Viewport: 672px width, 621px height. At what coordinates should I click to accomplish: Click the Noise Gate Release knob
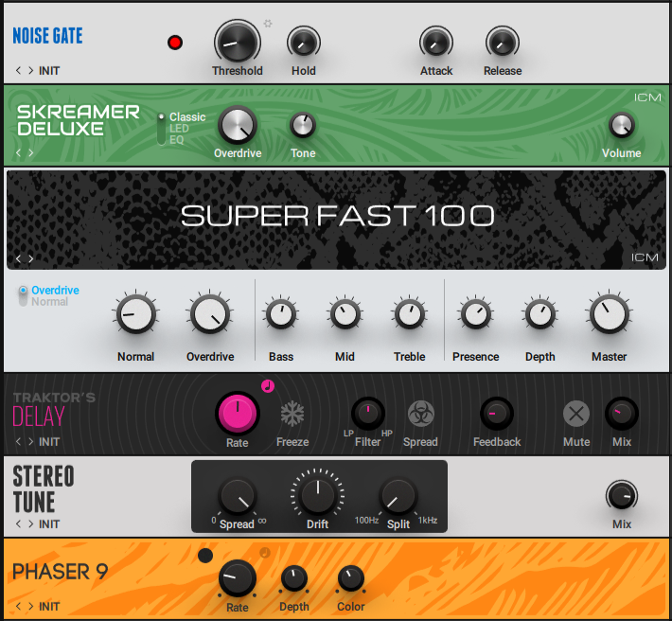503,43
